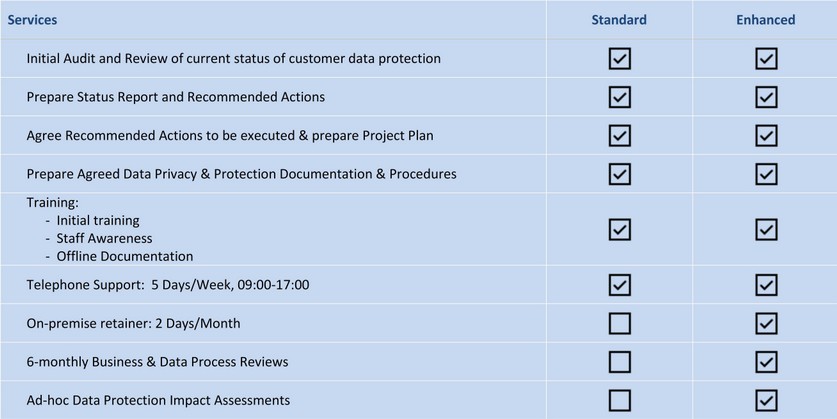Viewport: 837px width, 419px height.
Task: Uncheck Standard box for Prepare Status Report
Action: click(619, 97)
